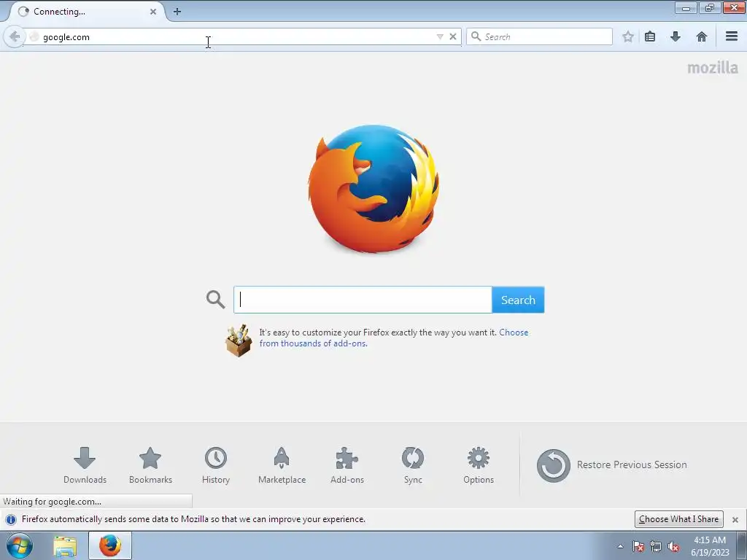The image size is (747, 560).
Task: Dismiss the data notification bar
Action: click(x=735, y=519)
